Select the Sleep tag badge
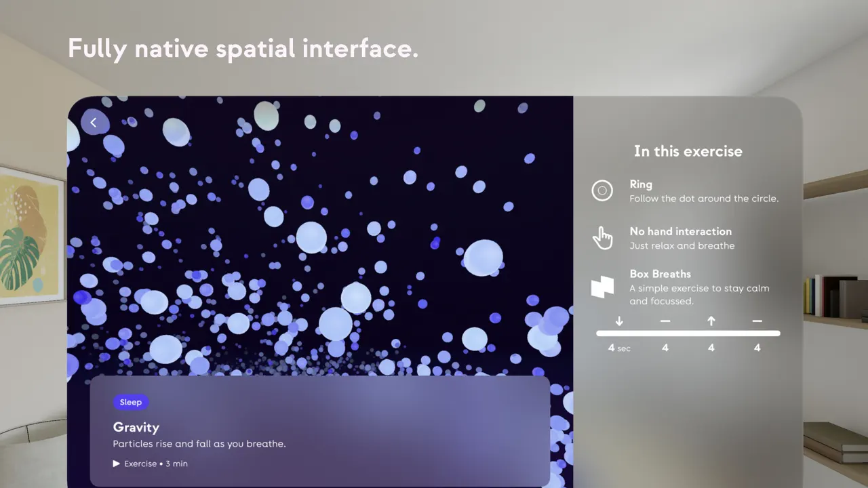The width and height of the screenshot is (868, 488). point(131,402)
